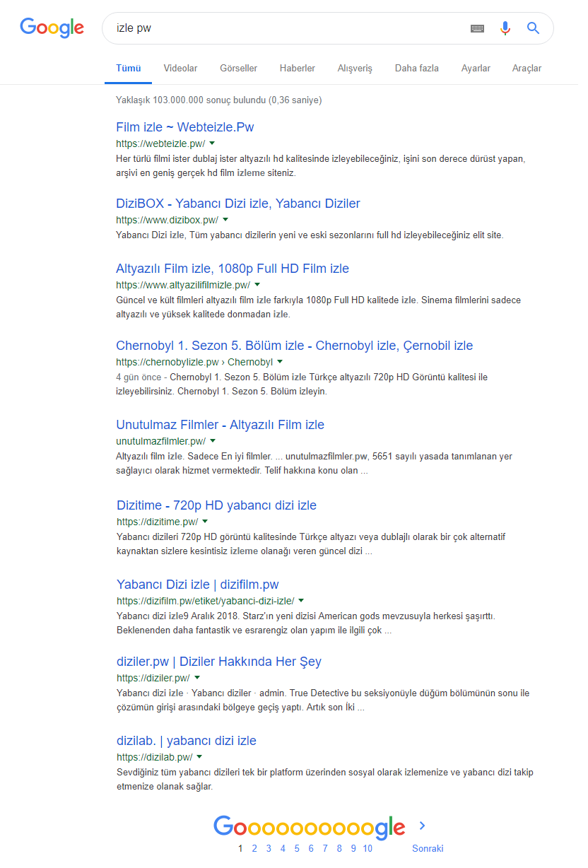Open DiziBOX - Yabancı Dizi izle result
The image size is (588, 868).
click(x=238, y=204)
